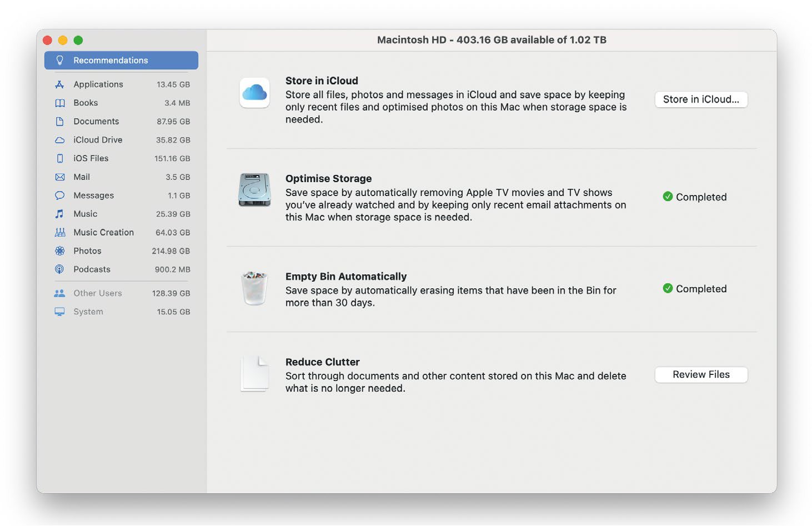
Task: Click the Mail label in the sidebar
Action: 82,177
